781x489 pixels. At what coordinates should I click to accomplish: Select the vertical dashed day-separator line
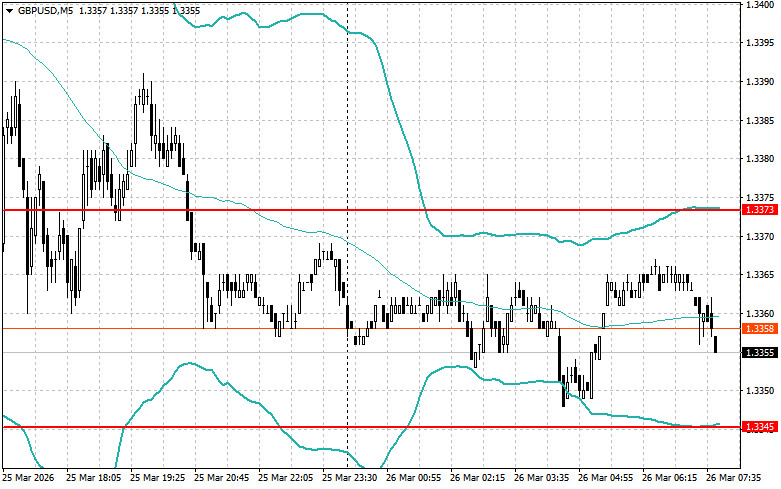click(x=347, y=234)
